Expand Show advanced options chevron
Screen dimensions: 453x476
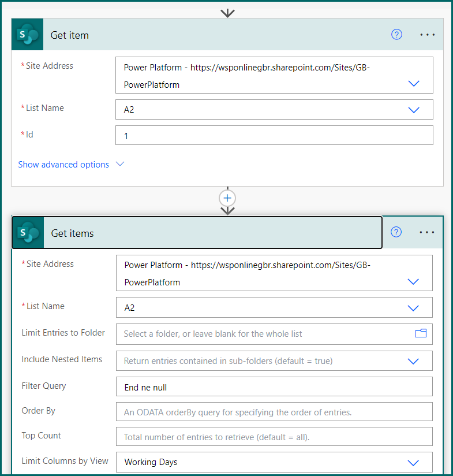[120, 164]
